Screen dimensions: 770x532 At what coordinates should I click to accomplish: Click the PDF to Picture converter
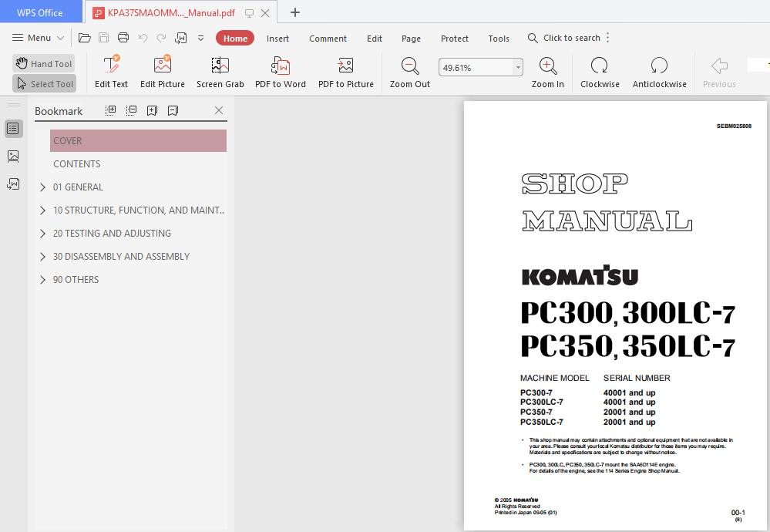pyautogui.click(x=346, y=72)
